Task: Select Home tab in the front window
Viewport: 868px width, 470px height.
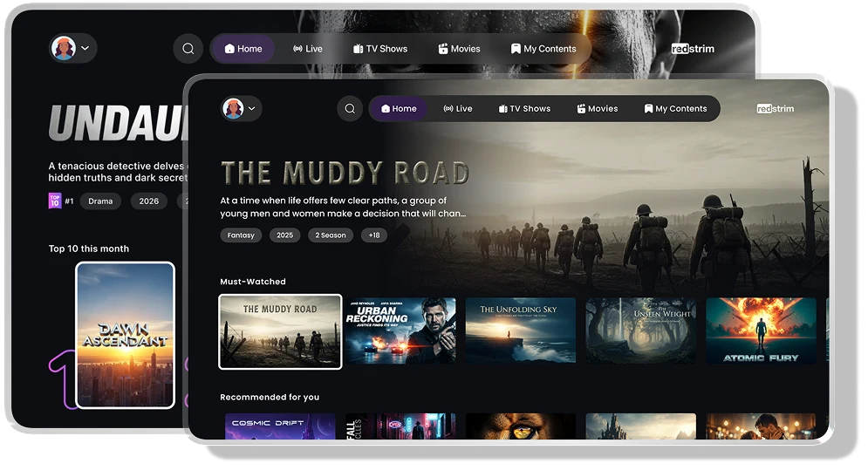Action: (399, 108)
